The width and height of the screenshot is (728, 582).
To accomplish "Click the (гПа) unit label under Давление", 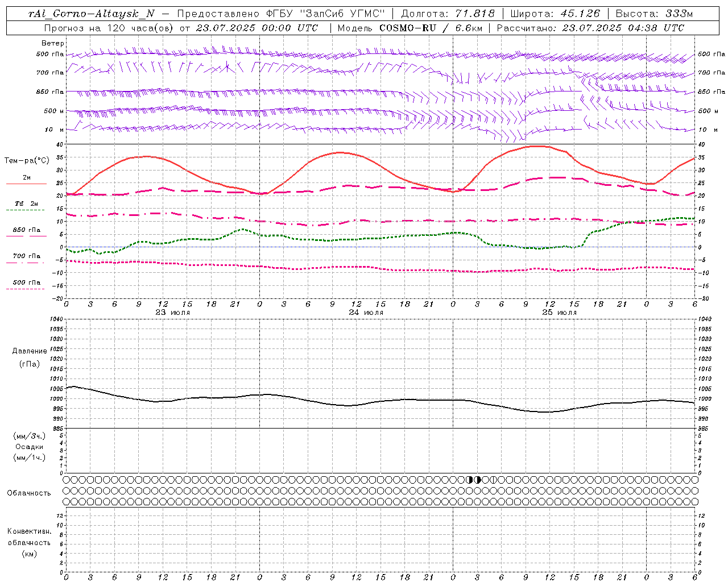I will coord(30,364).
